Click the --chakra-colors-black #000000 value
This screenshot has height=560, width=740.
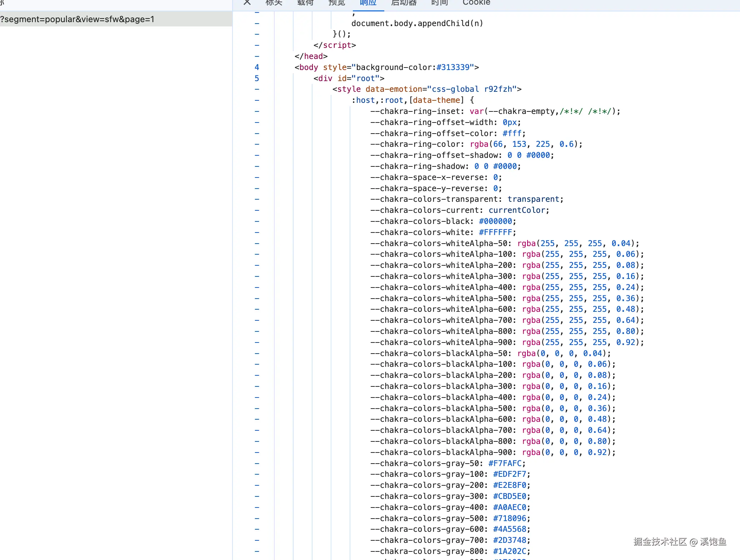point(495,221)
